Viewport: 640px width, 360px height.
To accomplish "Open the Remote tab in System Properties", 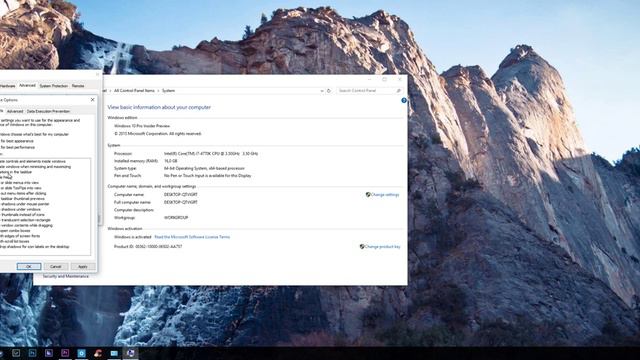I will (78, 86).
